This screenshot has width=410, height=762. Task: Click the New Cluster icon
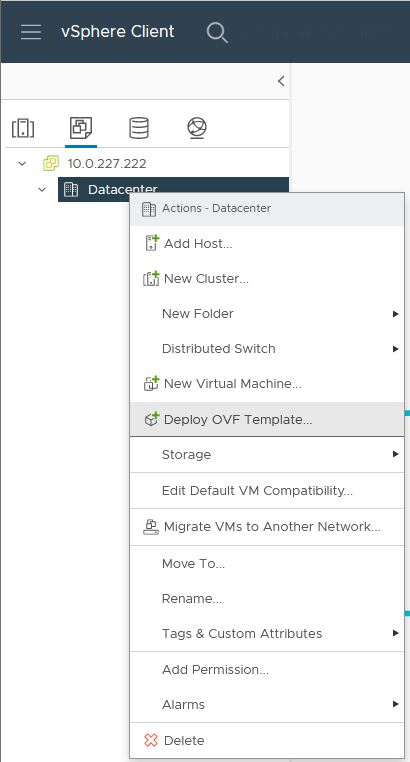pyautogui.click(x=151, y=278)
